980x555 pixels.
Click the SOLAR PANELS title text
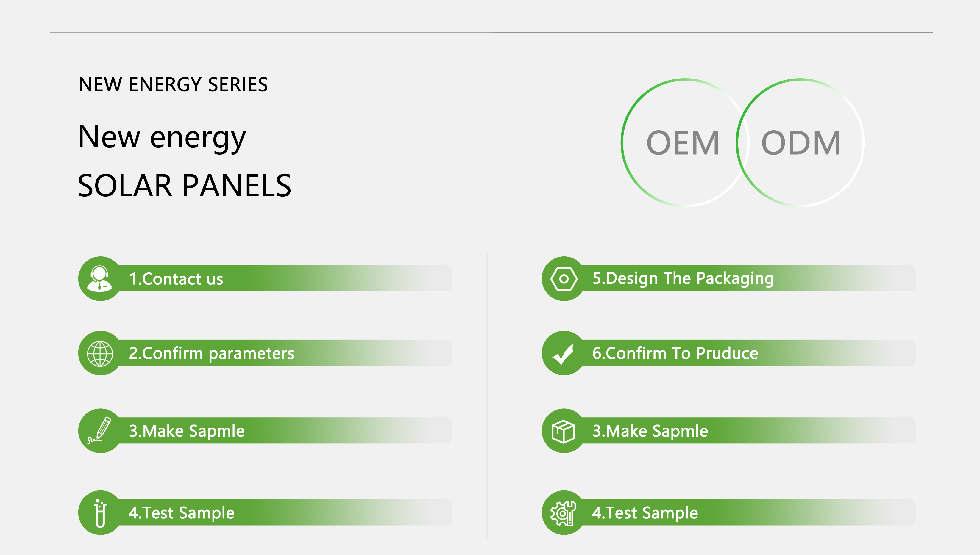[x=185, y=186]
